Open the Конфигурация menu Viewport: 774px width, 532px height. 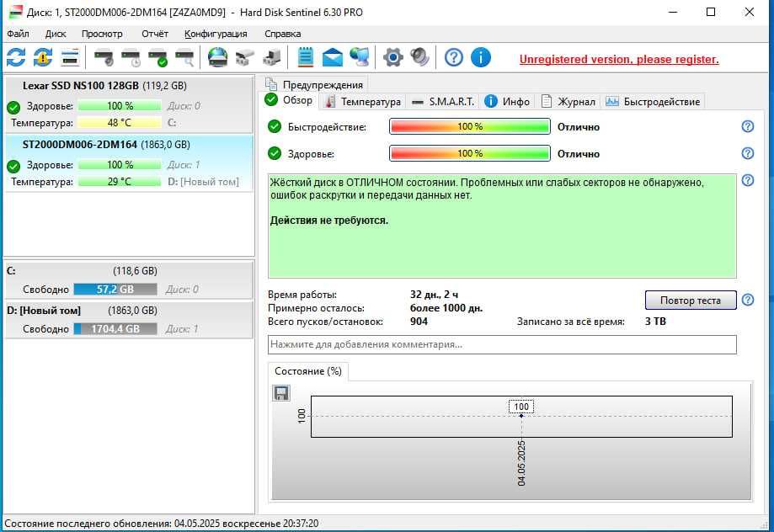click(x=216, y=34)
